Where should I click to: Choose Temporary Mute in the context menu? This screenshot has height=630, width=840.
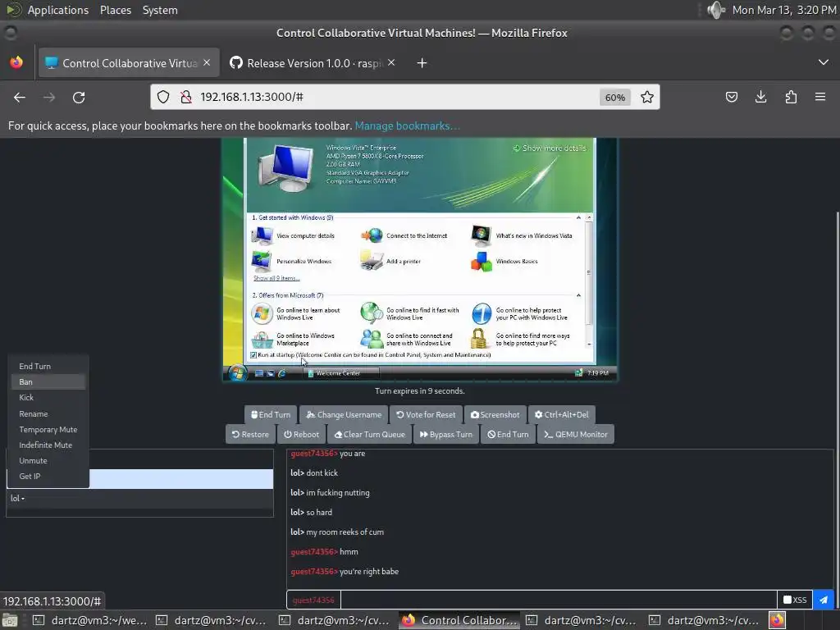point(48,430)
